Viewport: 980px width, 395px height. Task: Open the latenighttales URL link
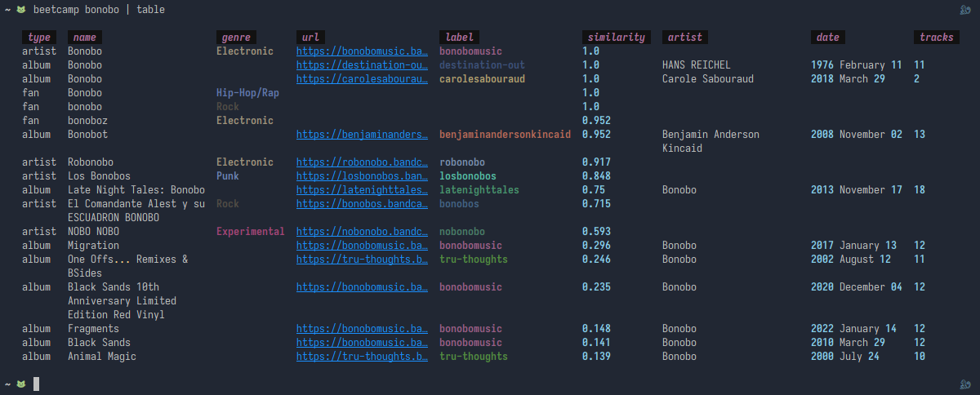click(362, 190)
